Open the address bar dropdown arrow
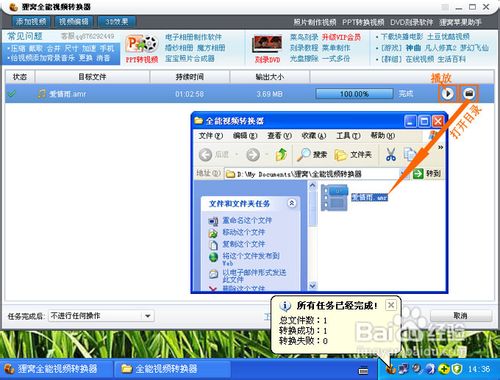Screen dimensions: 500x380 tap(404, 174)
